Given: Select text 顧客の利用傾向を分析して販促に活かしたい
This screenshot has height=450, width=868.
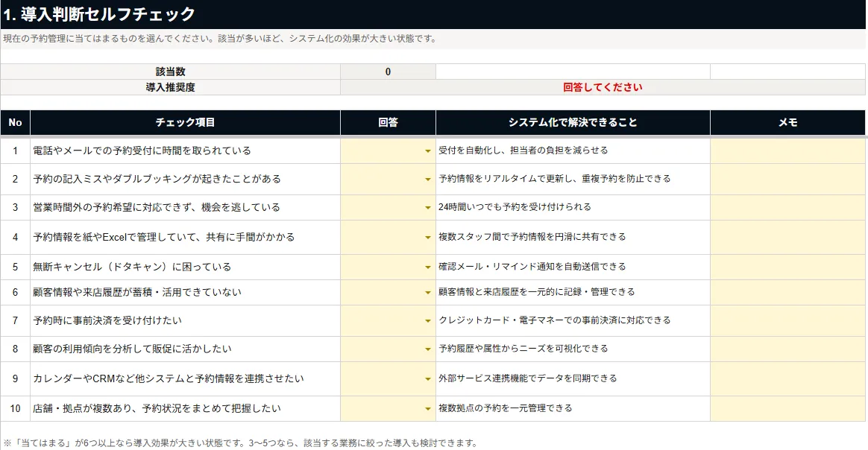Looking at the screenshot, I should (x=132, y=349).
